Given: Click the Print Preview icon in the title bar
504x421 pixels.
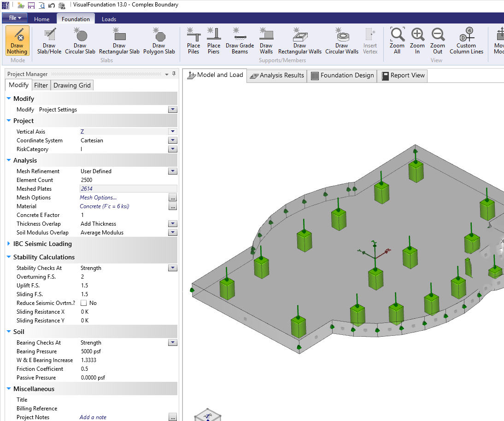Looking at the screenshot, I should pos(42,5).
